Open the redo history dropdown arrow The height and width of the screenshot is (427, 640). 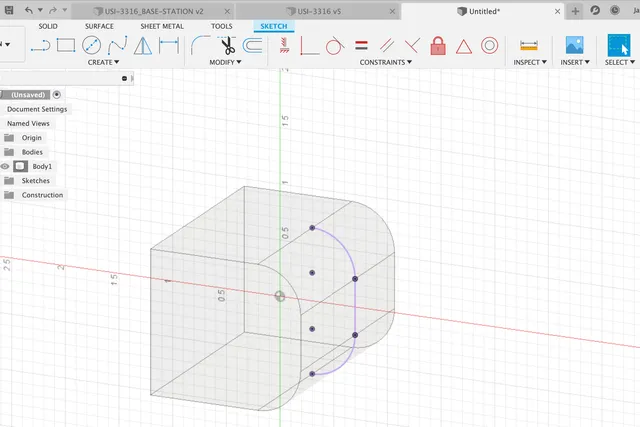pyautogui.click(x=64, y=10)
